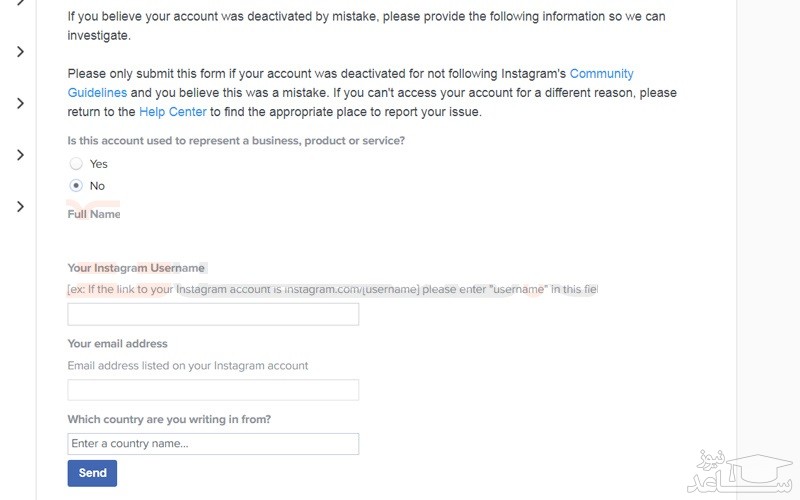Image resolution: width=800 pixels, height=500 pixels.
Task: Click the 'Your email address' label
Action: coord(117,344)
